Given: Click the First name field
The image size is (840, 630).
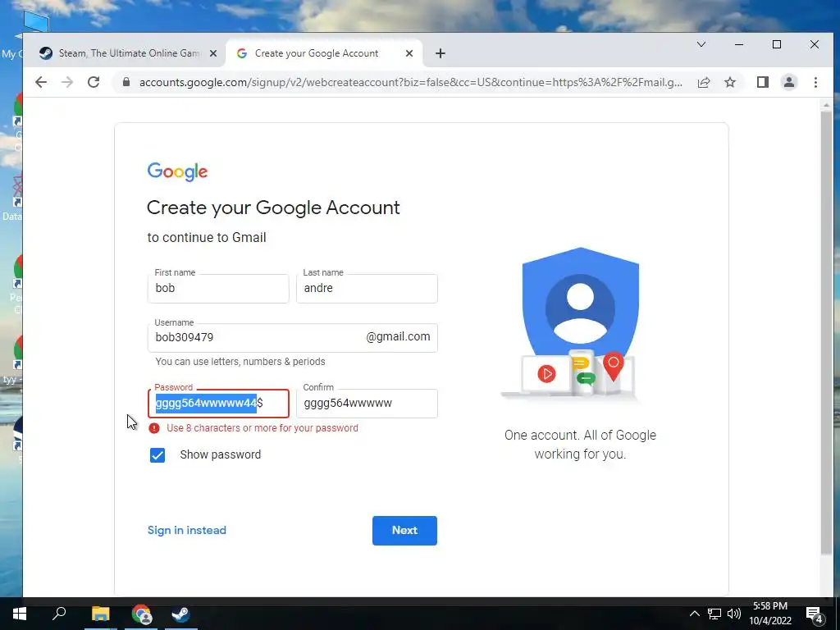Looking at the screenshot, I should click(218, 288).
